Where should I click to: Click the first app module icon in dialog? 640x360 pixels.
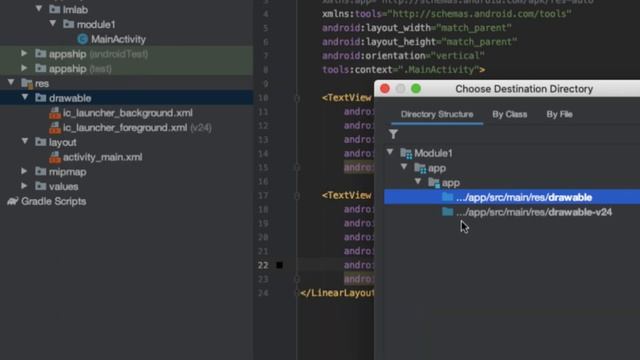coord(420,168)
